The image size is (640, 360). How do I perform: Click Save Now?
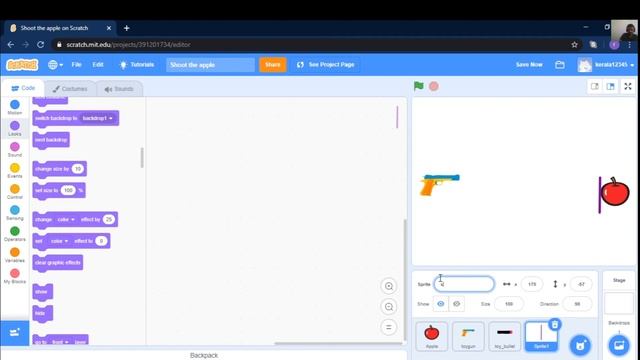(529, 64)
